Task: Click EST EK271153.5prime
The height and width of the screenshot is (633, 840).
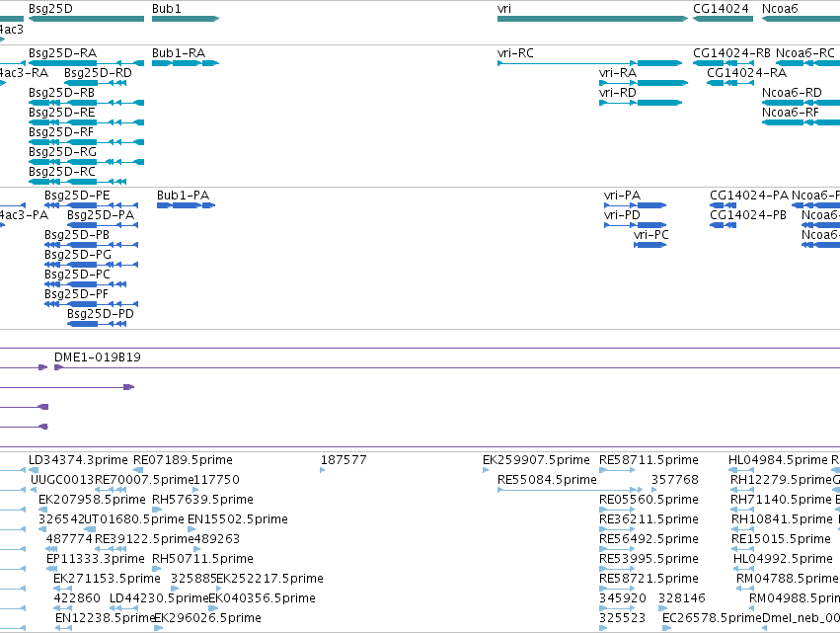Action: pyautogui.click(x=62, y=589)
